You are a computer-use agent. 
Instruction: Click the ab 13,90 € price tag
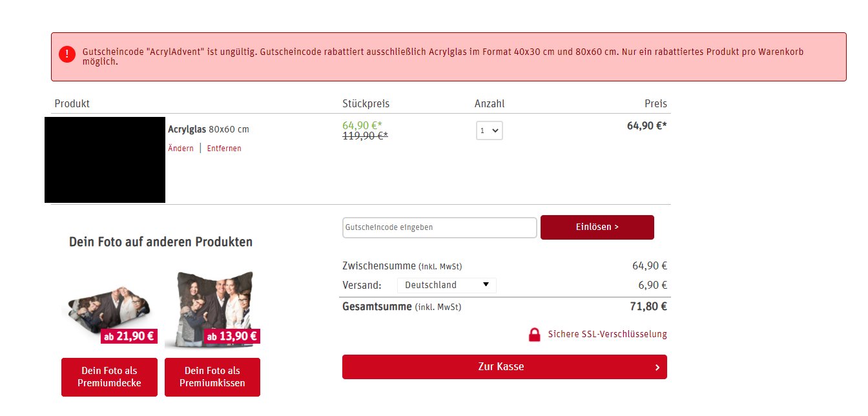(232, 336)
